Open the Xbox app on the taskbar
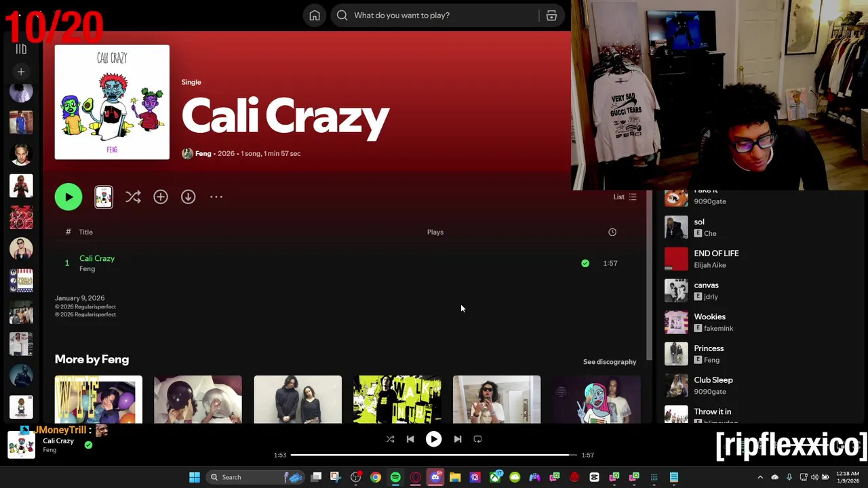The height and width of the screenshot is (488, 868). [x=496, y=477]
